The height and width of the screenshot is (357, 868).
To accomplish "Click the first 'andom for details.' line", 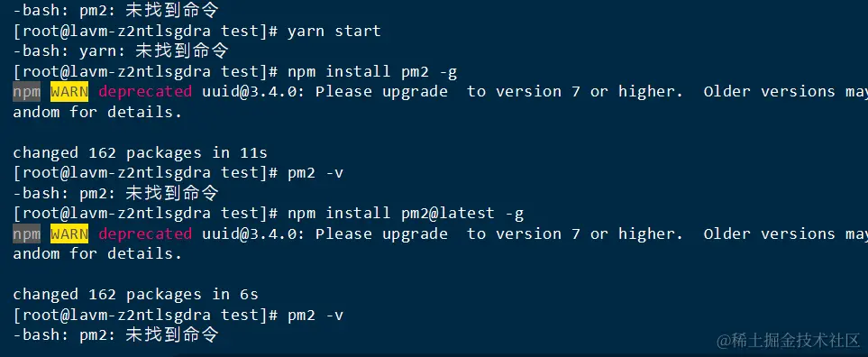I will [97, 113].
